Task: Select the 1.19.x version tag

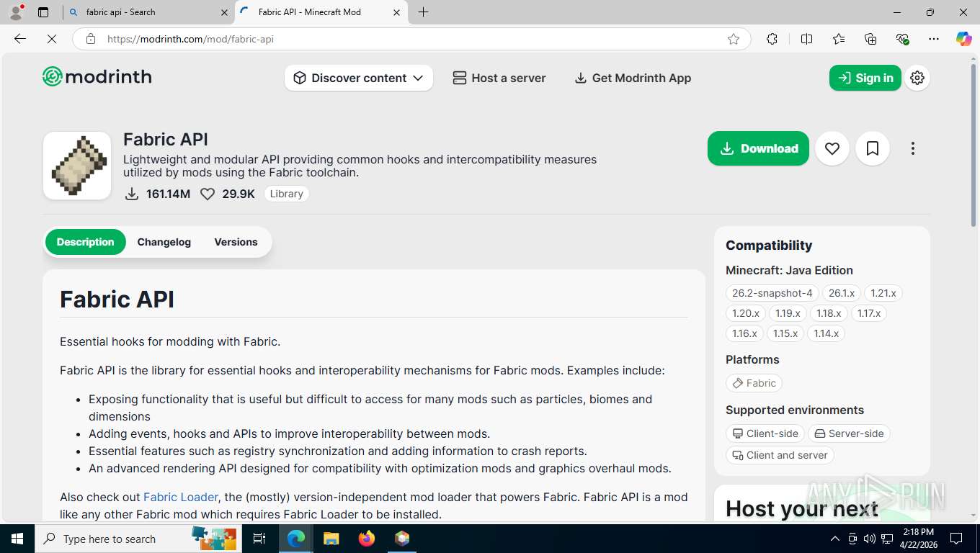Action: pos(788,313)
